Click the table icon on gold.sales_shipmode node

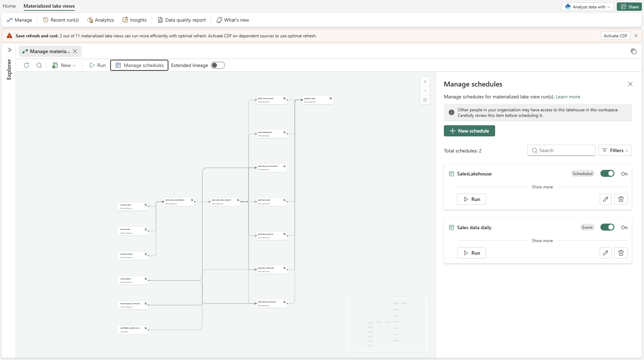click(x=285, y=268)
